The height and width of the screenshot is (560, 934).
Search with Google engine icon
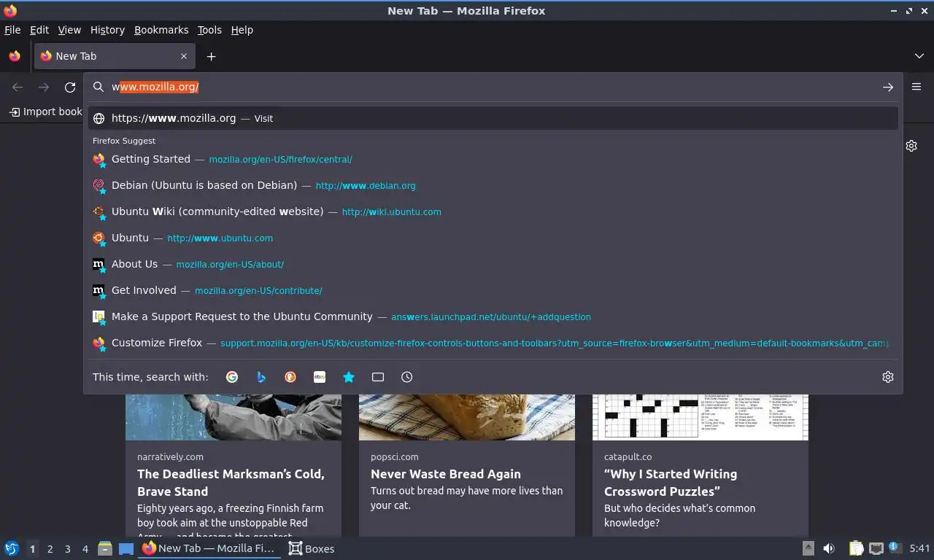232,377
